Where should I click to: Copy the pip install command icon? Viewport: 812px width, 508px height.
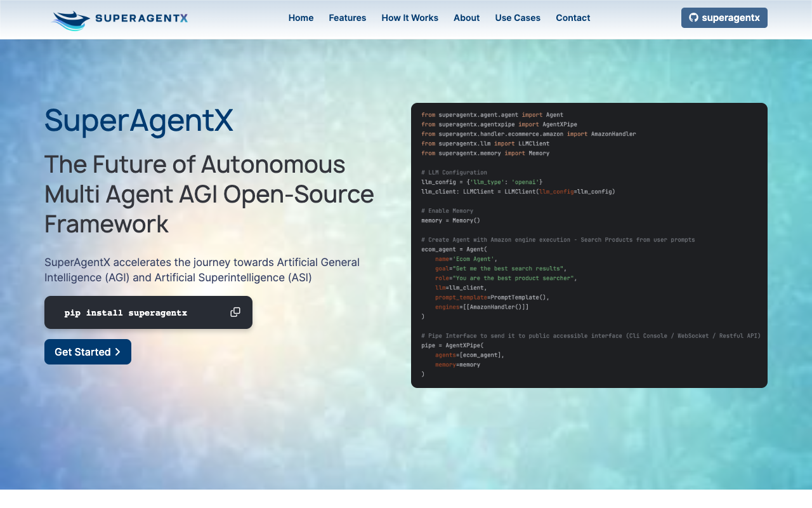coord(235,312)
